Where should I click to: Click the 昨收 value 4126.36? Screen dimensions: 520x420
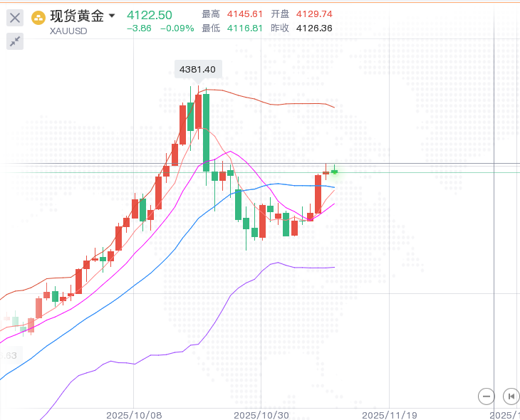pyautogui.click(x=314, y=28)
